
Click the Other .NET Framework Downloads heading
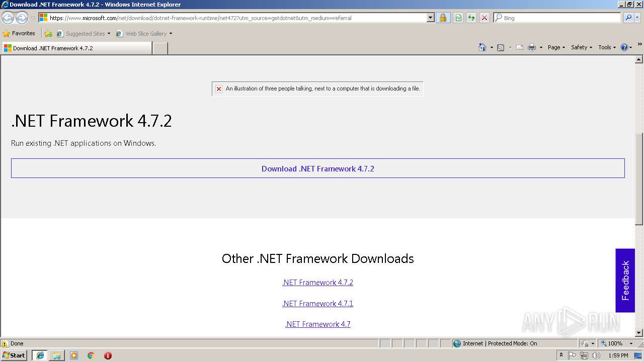coord(318,258)
